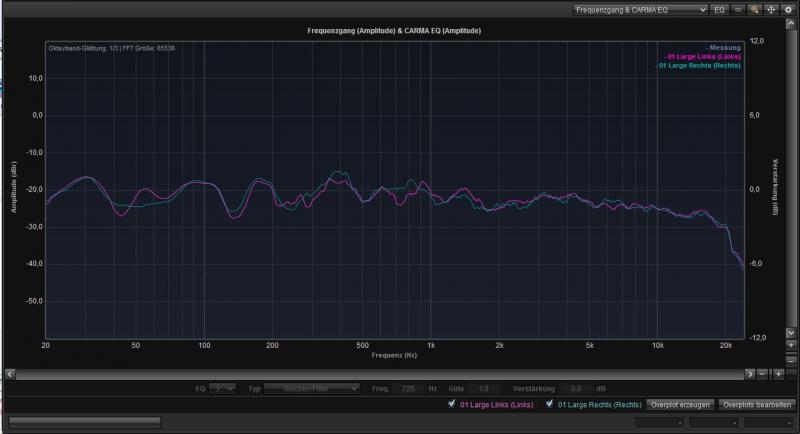Click the Verstärkung value field
This screenshot has height=434, width=800.
(x=577, y=388)
